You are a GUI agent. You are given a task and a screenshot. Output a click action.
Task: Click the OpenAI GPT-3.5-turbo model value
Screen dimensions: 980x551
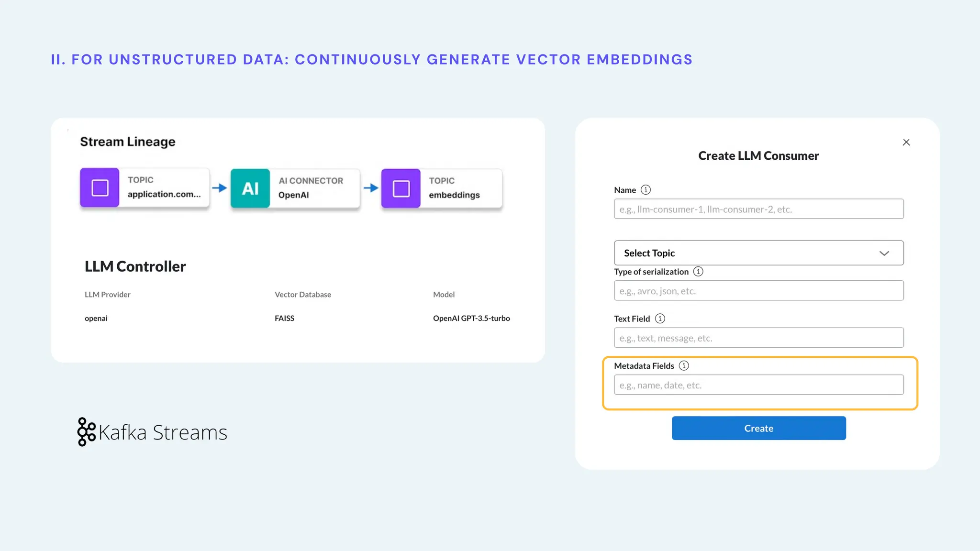(x=471, y=319)
